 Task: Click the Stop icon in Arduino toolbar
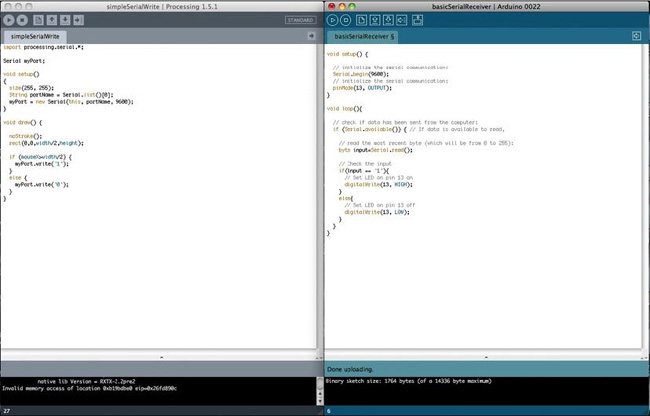[345, 20]
